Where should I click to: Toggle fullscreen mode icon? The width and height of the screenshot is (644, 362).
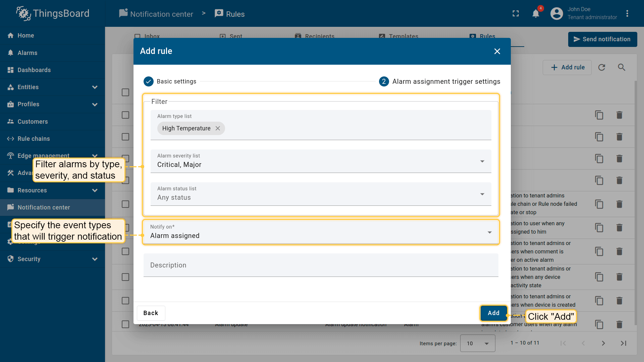pos(516,14)
